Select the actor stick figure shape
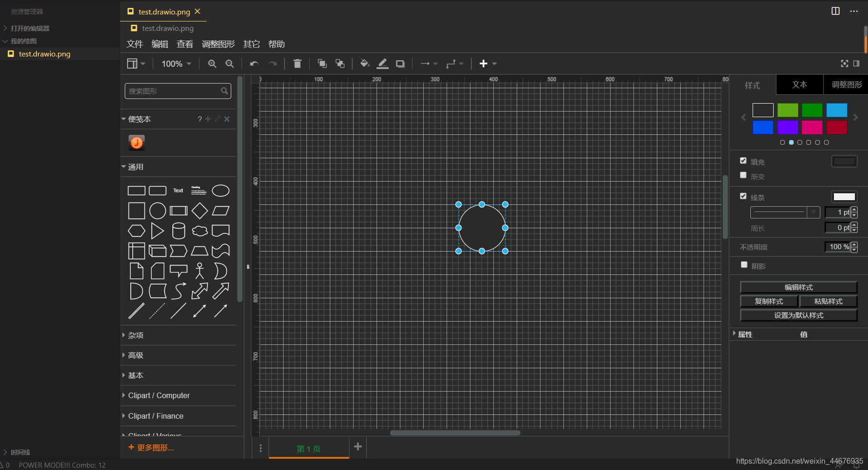 pyautogui.click(x=199, y=271)
